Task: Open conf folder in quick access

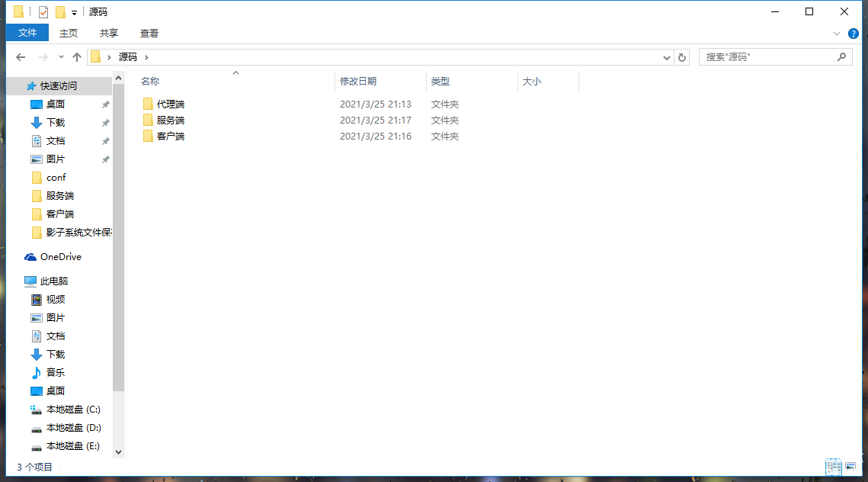Action: click(48, 178)
